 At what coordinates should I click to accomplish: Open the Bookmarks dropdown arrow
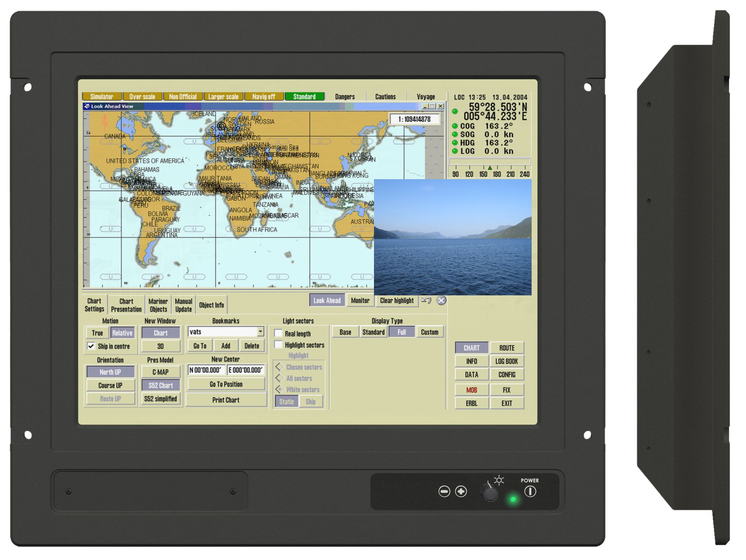260,332
